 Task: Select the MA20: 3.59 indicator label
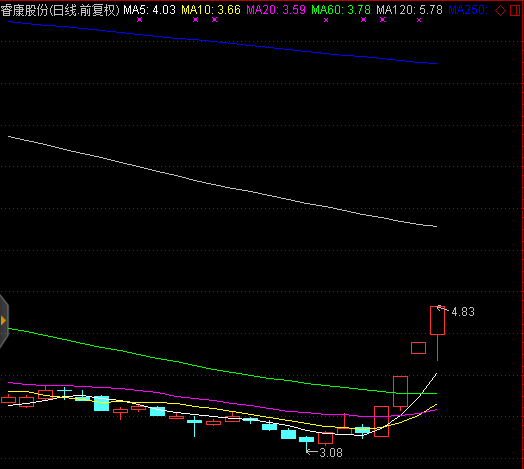coord(276,10)
